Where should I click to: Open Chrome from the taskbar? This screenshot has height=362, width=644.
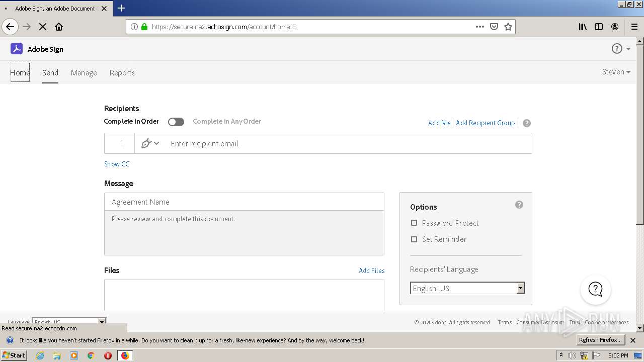[91, 355]
